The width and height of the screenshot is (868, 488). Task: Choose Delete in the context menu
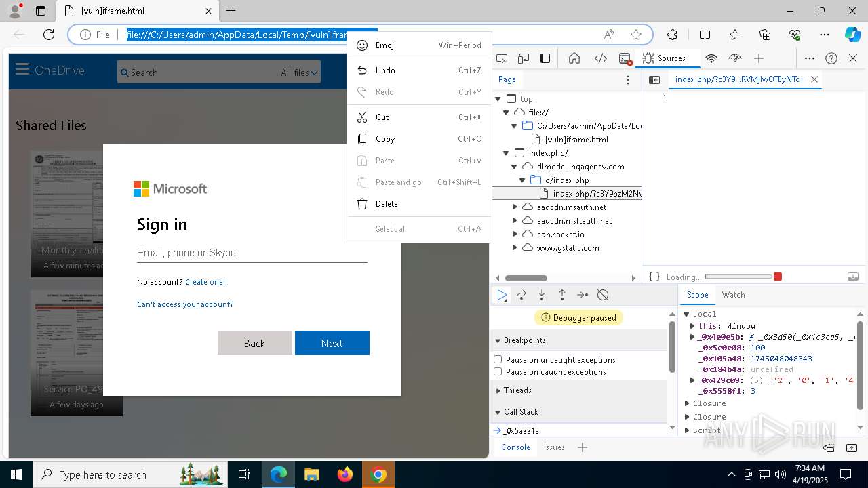(x=419, y=204)
